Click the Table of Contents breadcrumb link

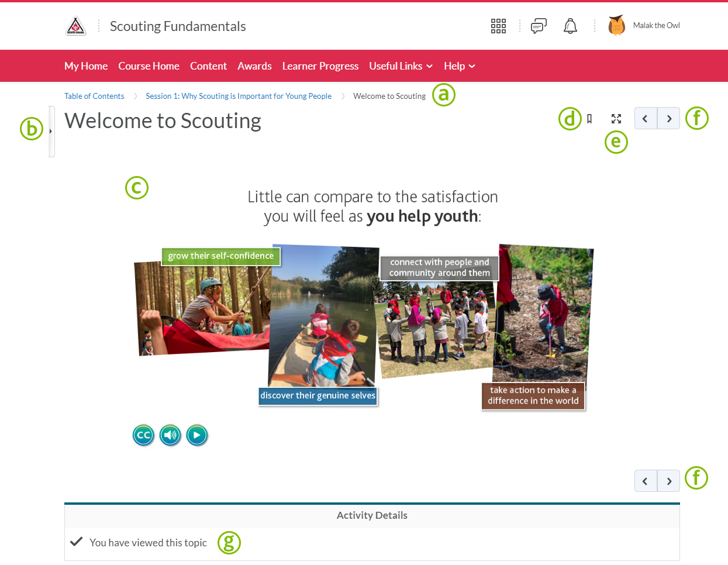(x=94, y=96)
